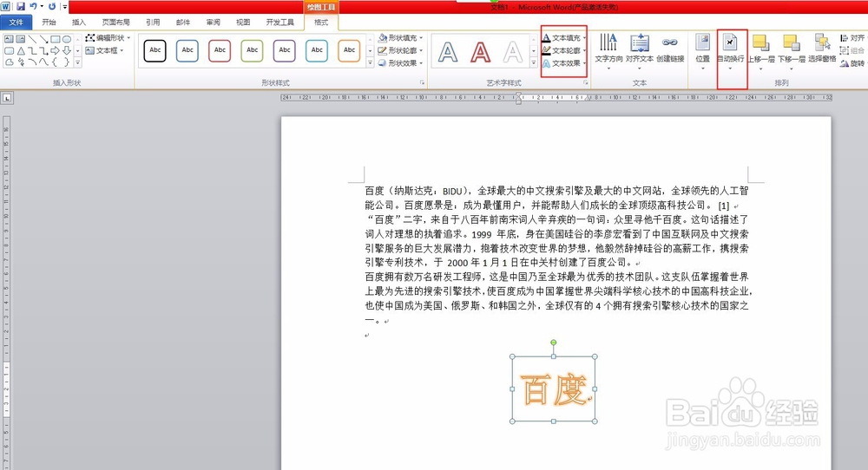Select the down arrow block shape

pyautogui.click(x=67, y=51)
